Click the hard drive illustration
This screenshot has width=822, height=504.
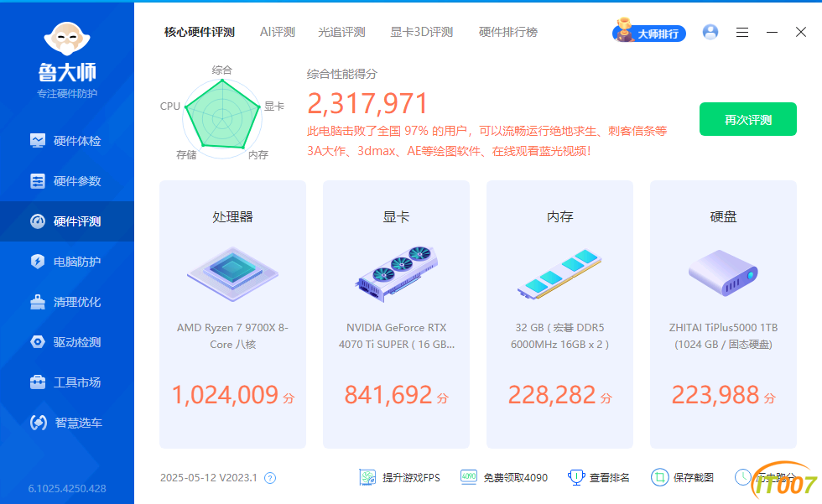[x=723, y=273]
